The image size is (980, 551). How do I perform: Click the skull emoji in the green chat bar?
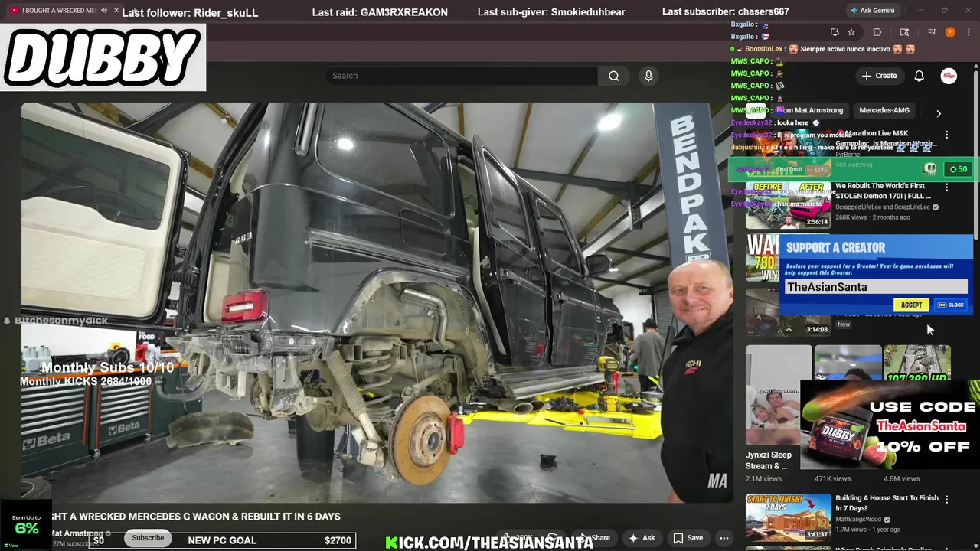coord(930,168)
